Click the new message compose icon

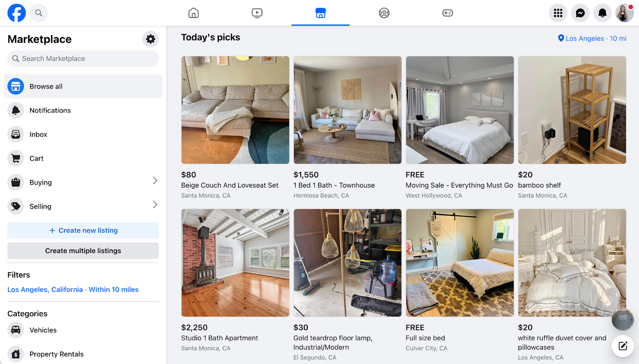pyautogui.click(x=623, y=346)
